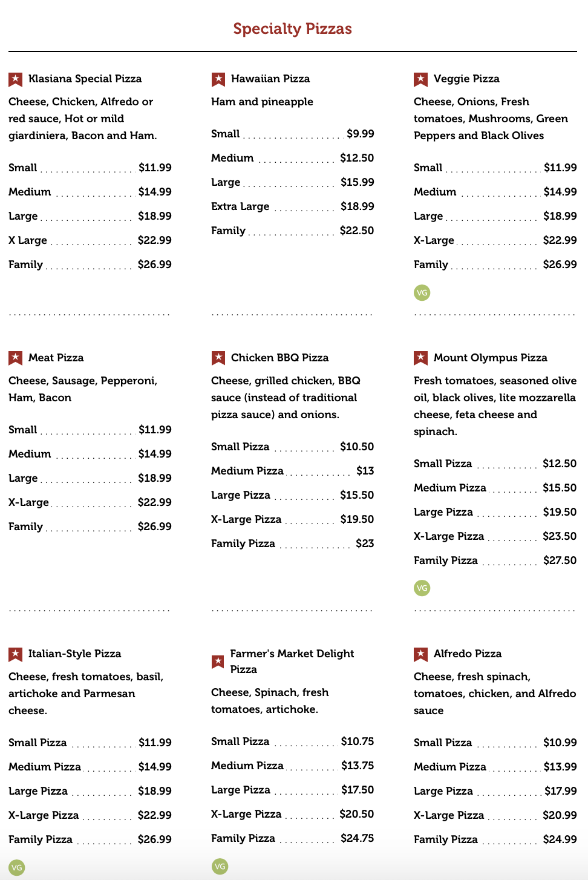Image resolution: width=588 pixels, height=880 pixels.
Task: Click the star icon next to Italian-Style Pizza
Action: pos(16,654)
